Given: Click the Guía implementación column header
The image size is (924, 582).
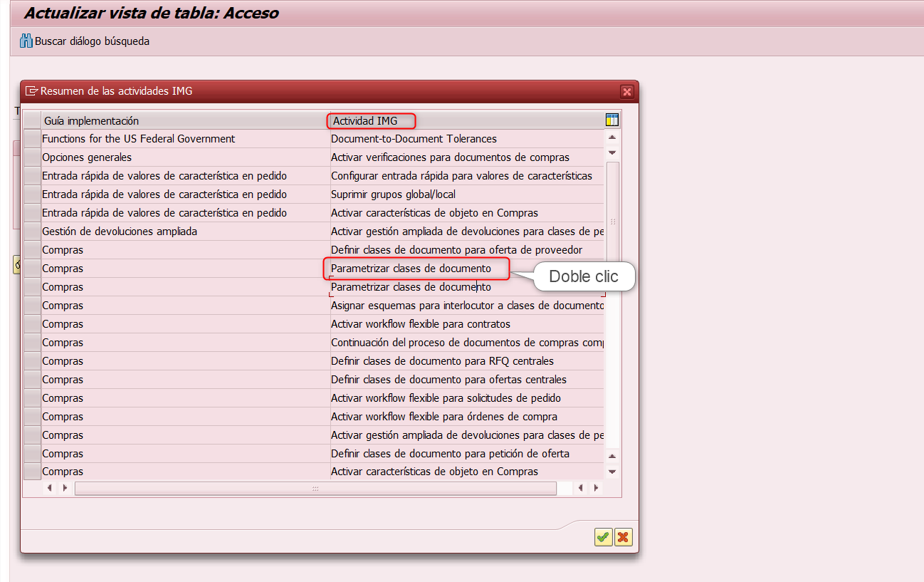Looking at the screenshot, I should pos(185,120).
